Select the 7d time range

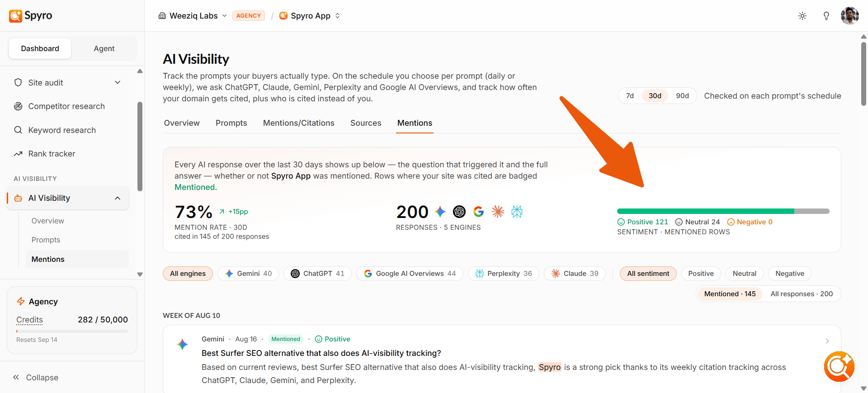(x=630, y=96)
